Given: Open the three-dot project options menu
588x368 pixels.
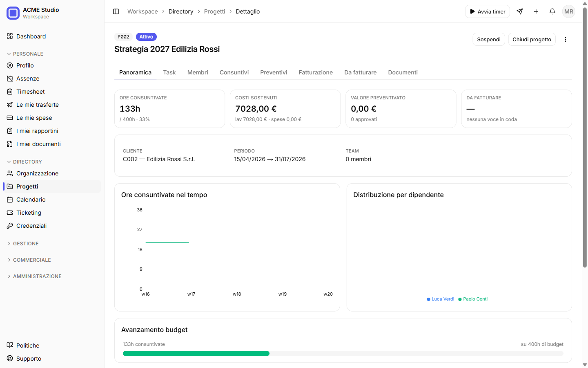Looking at the screenshot, I should [566, 39].
